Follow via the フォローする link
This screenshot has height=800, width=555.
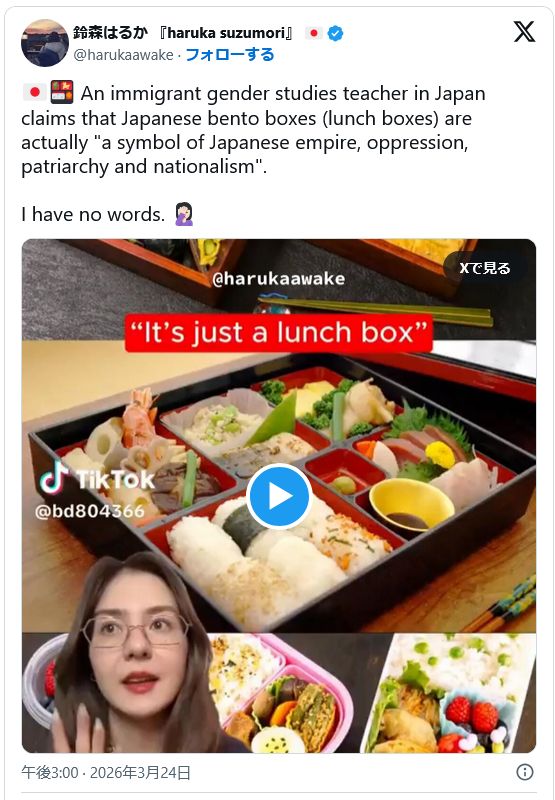click(230, 55)
